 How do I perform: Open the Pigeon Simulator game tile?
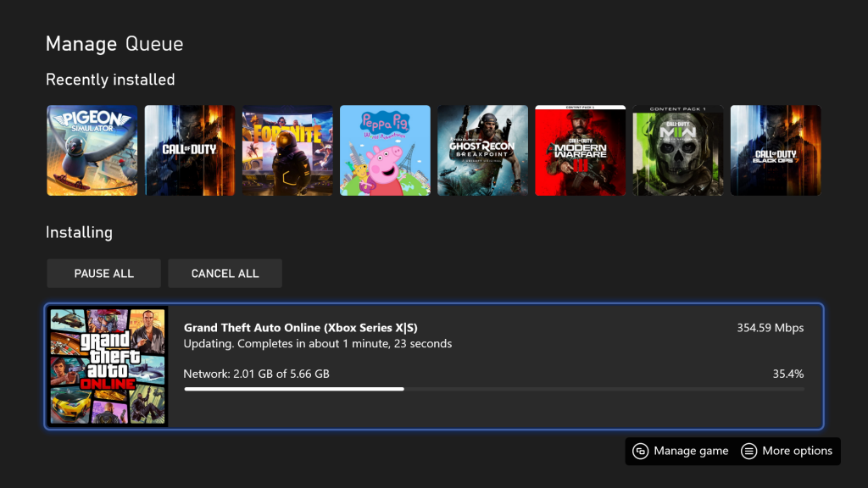point(92,150)
